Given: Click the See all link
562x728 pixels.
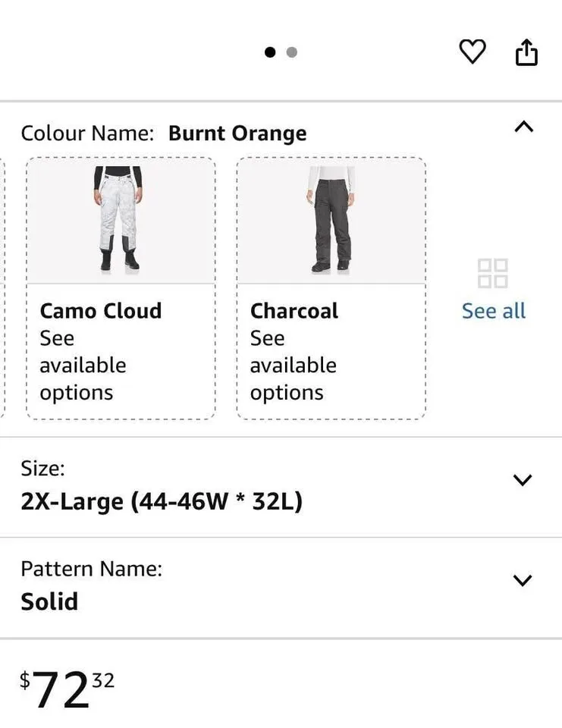Looking at the screenshot, I should (x=493, y=310).
